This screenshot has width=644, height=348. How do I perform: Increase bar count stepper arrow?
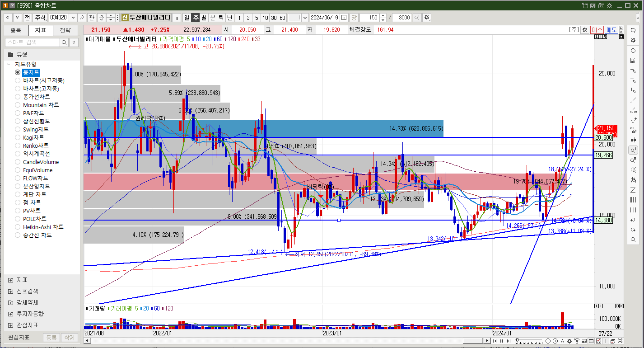(383, 15)
